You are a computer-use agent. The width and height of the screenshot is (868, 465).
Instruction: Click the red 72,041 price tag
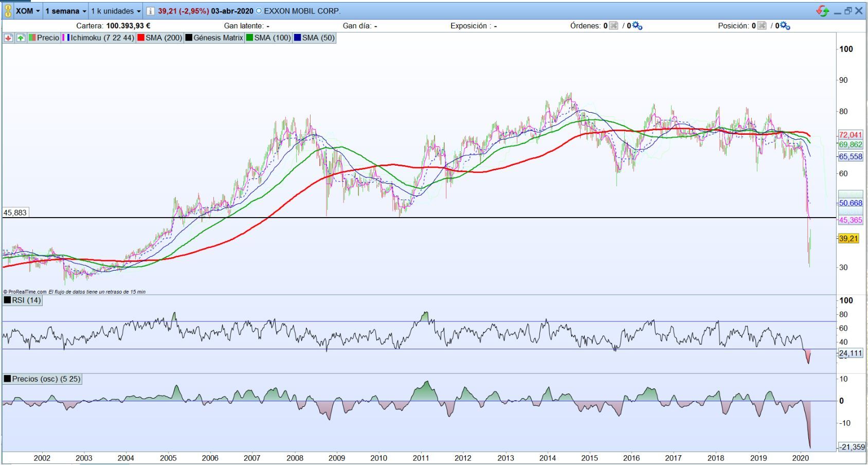851,135
